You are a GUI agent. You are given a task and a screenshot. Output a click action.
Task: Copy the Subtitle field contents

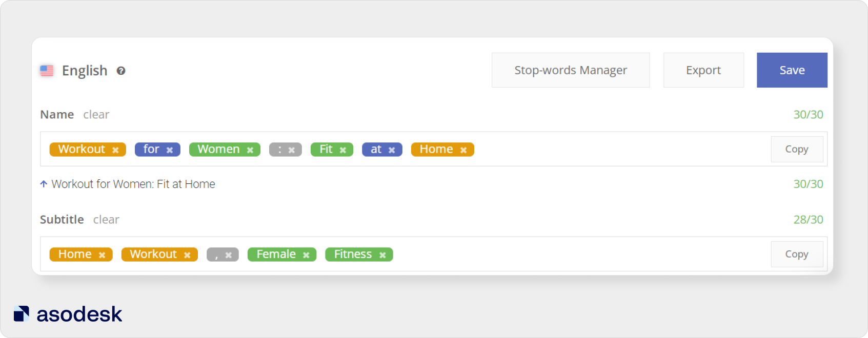click(x=796, y=254)
